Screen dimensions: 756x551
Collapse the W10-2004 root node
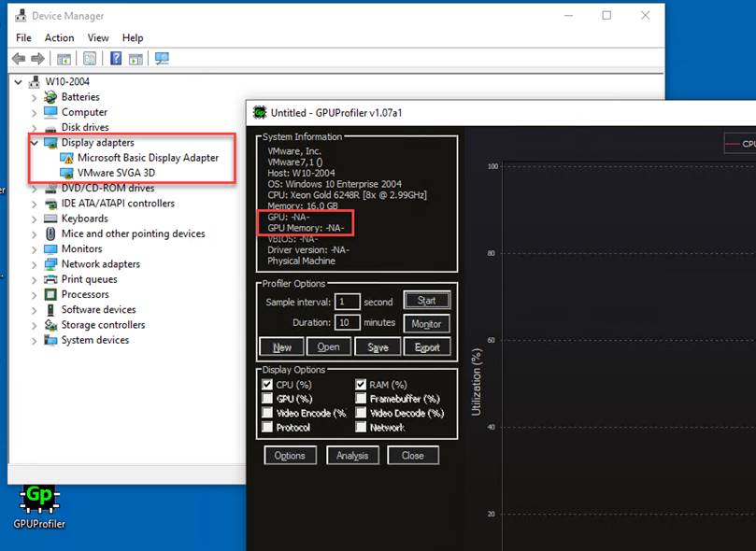pos(19,82)
